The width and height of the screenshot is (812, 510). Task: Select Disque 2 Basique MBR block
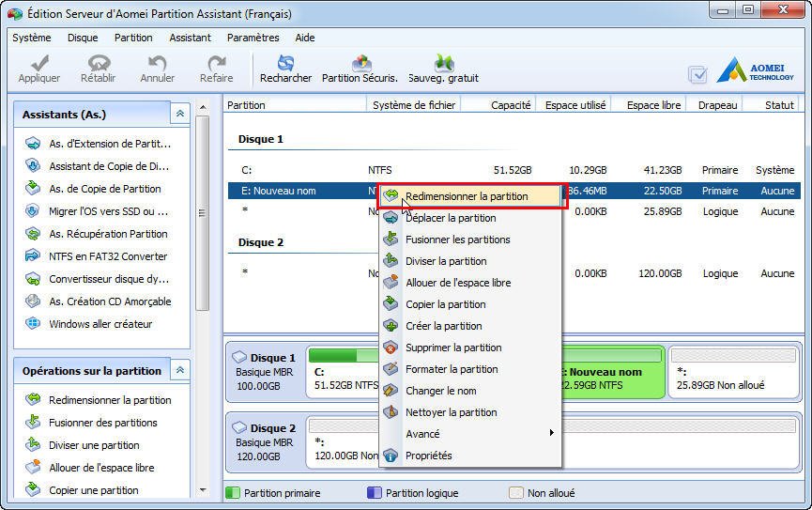[265, 442]
